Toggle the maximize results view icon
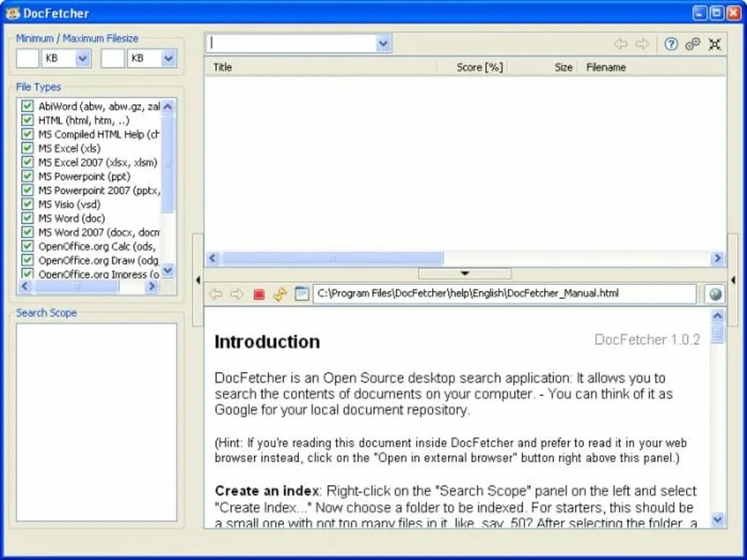Image resolution: width=747 pixels, height=560 pixels. click(715, 44)
